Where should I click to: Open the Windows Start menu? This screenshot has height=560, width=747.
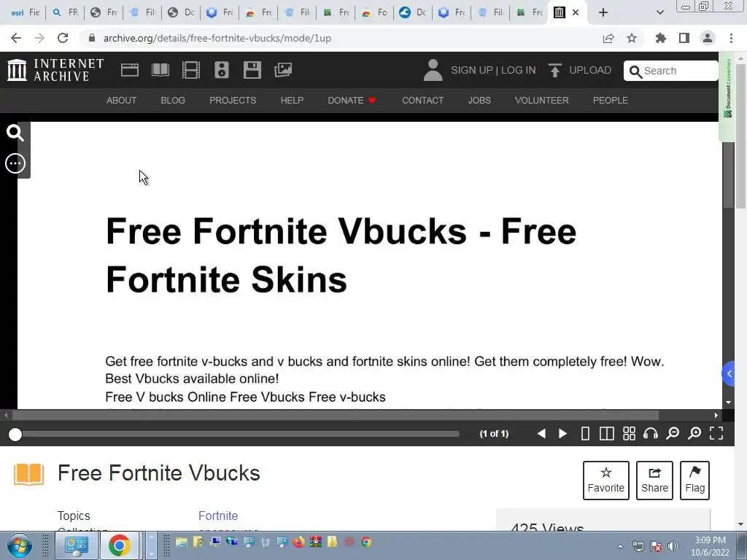pyautogui.click(x=19, y=545)
